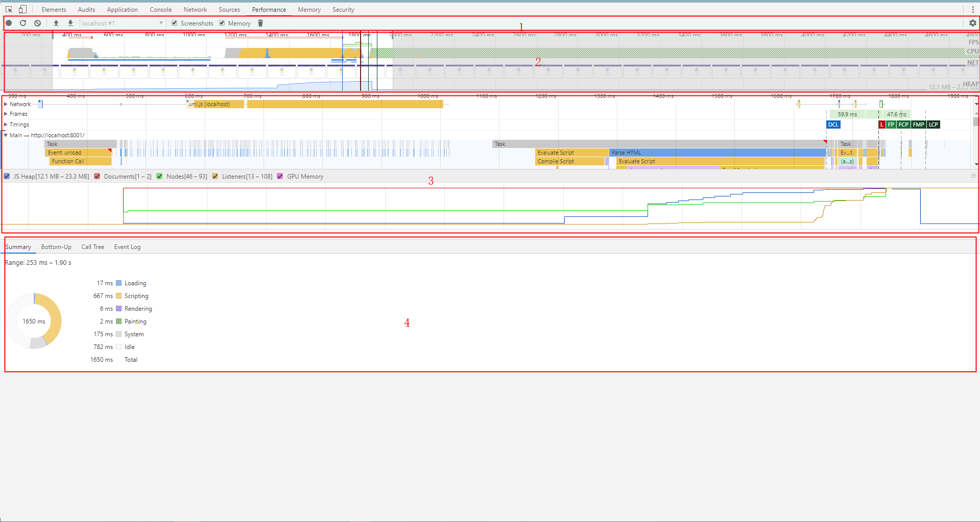Switch to the Bottom-Up tab

click(x=56, y=247)
